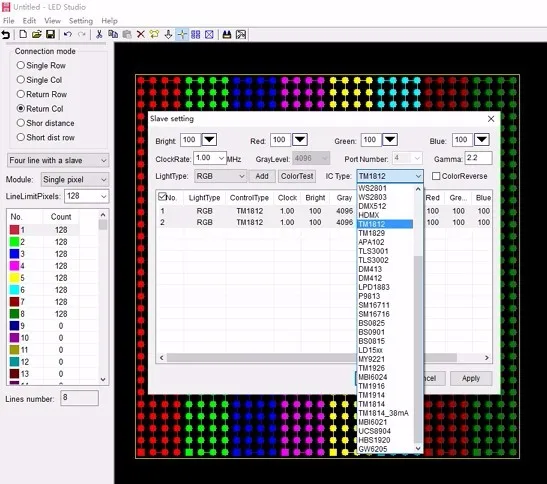Click IC list scroll down arrow

[x=418, y=449]
